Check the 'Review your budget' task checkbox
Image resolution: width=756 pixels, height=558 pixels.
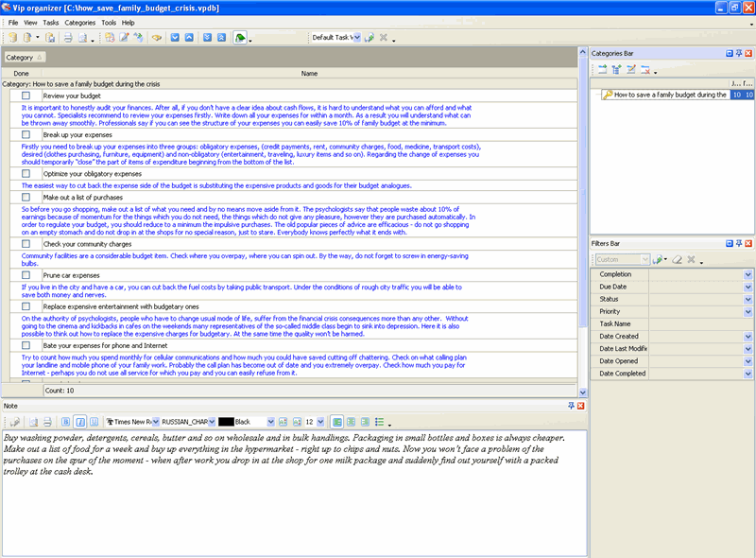tap(26, 96)
